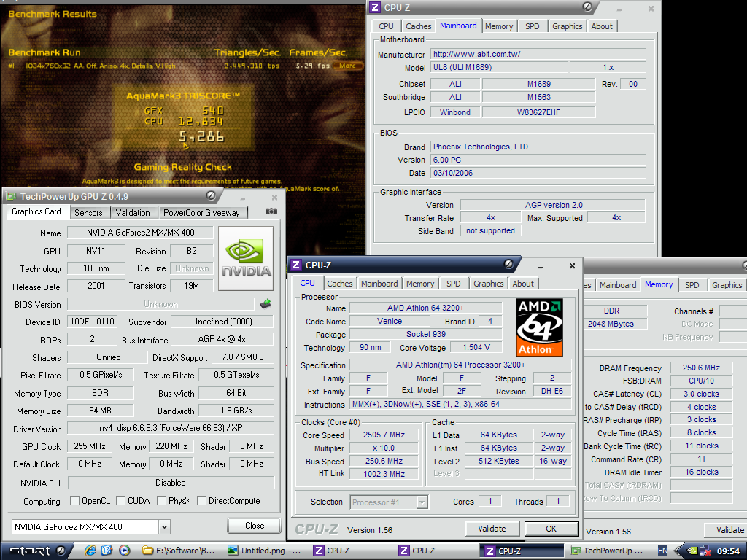747x560 pixels.
Task: Click the AMD Athlon 64 logo
Action: click(539, 327)
